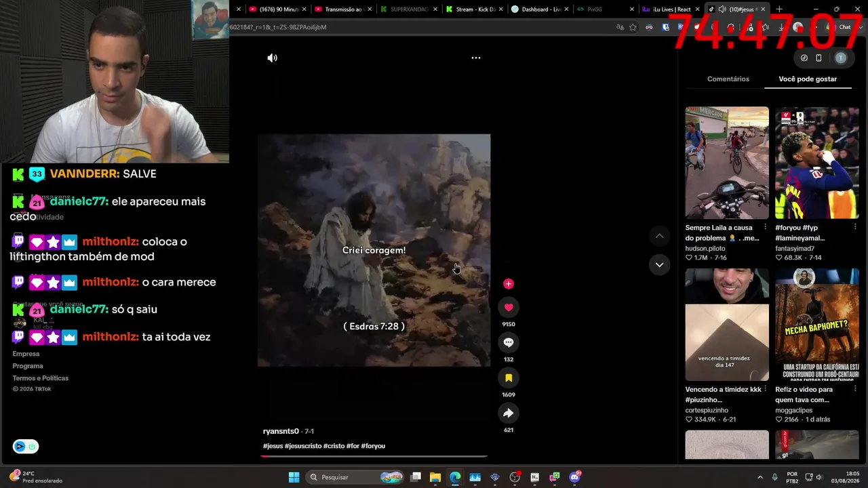This screenshot has height=488, width=868.
Task: Open the Programa footer link
Action: [28, 366]
